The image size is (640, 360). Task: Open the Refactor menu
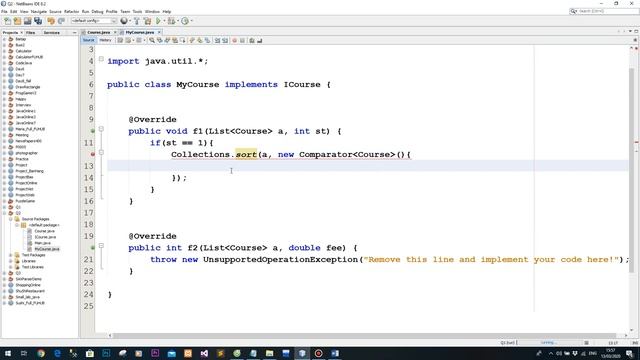pos(71,11)
